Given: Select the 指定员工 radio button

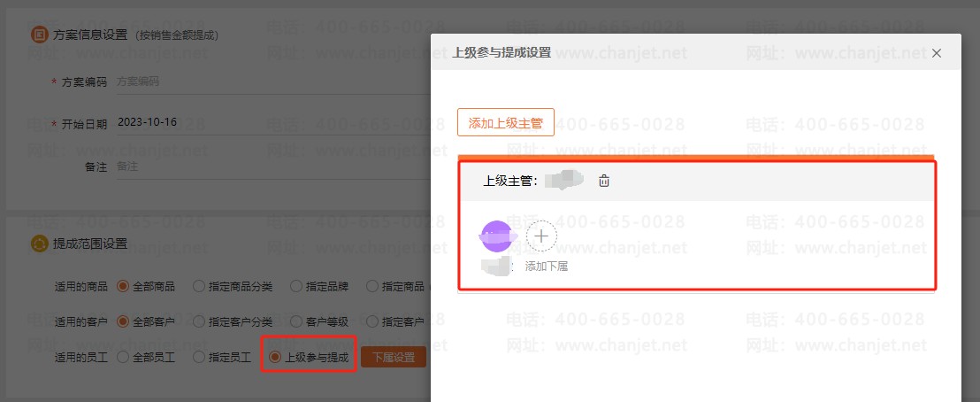Looking at the screenshot, I should point(199,358).
